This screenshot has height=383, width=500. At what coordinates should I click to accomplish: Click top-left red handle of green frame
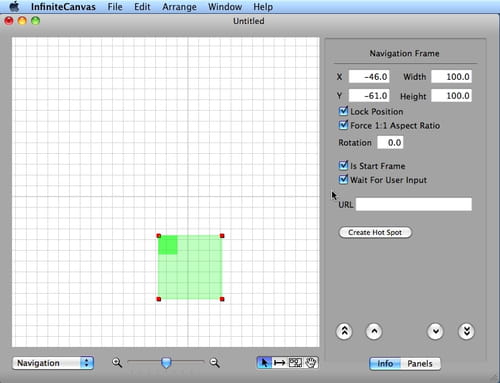coord(159,236)
